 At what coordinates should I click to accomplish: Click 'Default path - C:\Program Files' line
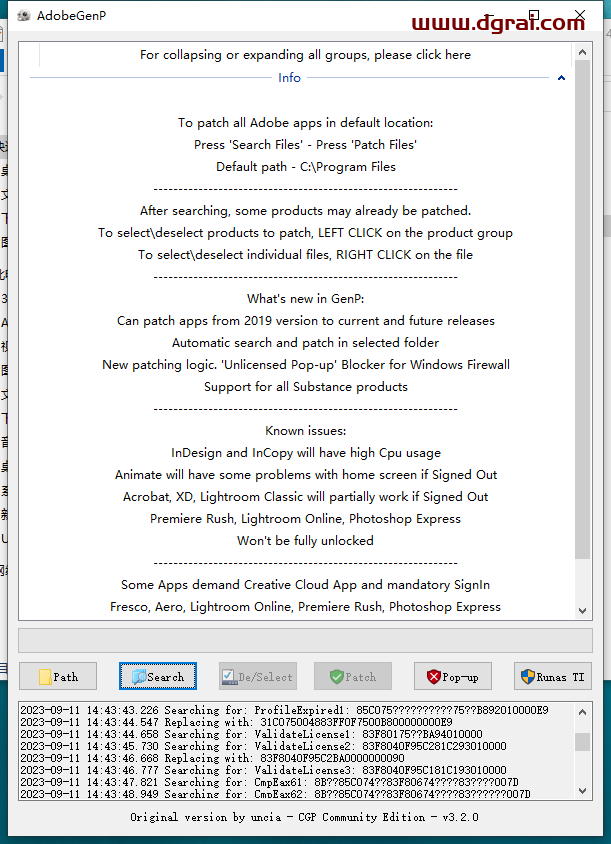click(x=305, y=167)
